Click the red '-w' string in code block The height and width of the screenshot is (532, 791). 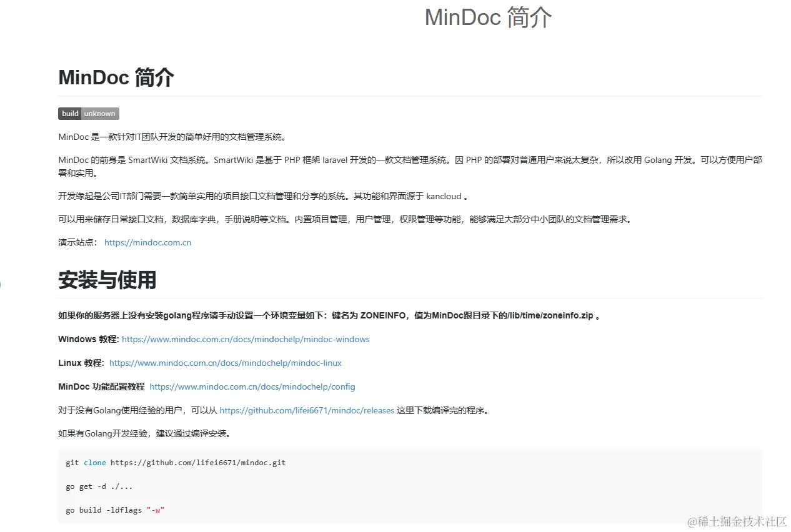[156, 510]
